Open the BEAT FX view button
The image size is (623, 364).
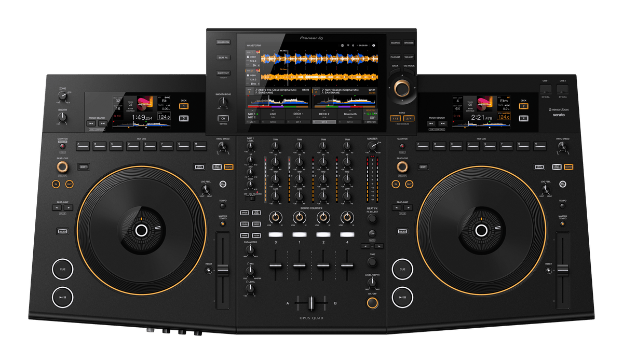tap(223, 58)
